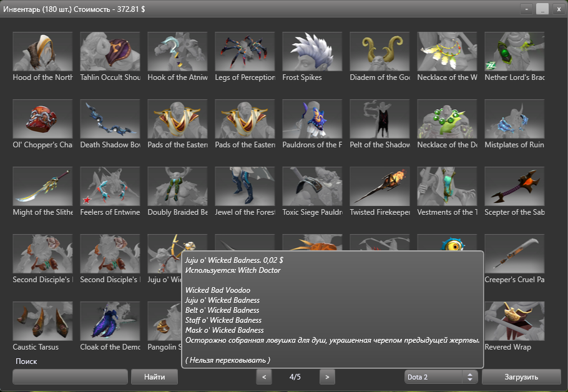Viewport: 568px width, 392px height.
Task: Click the 'Revered Wrap' label text
Action: coord(508,346)
